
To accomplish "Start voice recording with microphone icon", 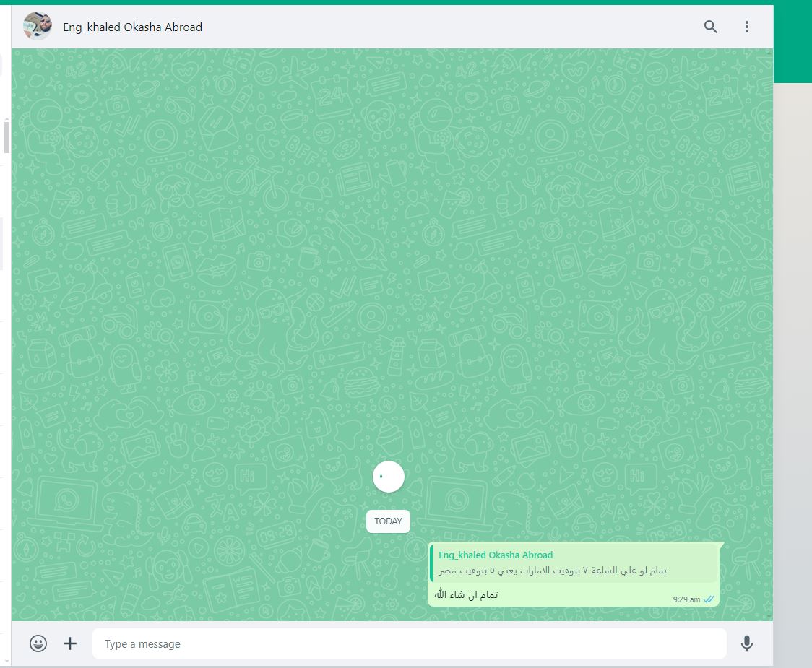I will pos(747,643).
